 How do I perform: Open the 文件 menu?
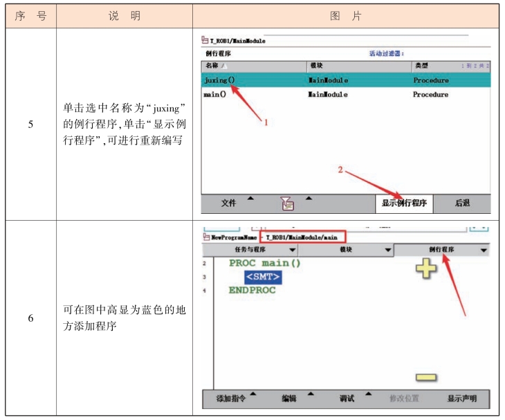pyautogui.click(x=229, y=203)
